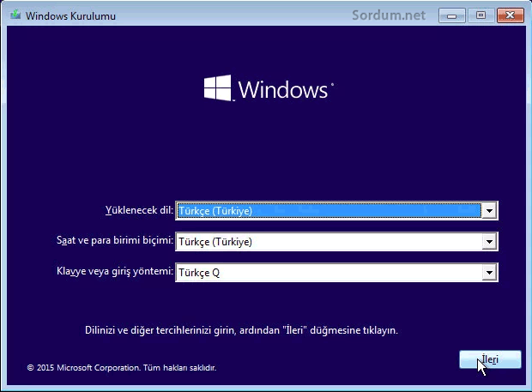The image size is (532, 392).
Task: Click the 2015 Microsoft Corporation copyright text
Action: 122,368
